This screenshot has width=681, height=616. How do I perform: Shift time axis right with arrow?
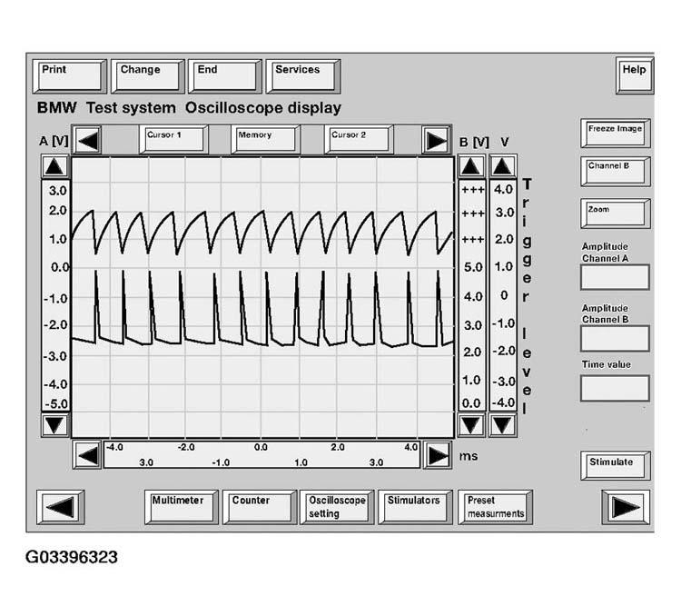[438, 455]
